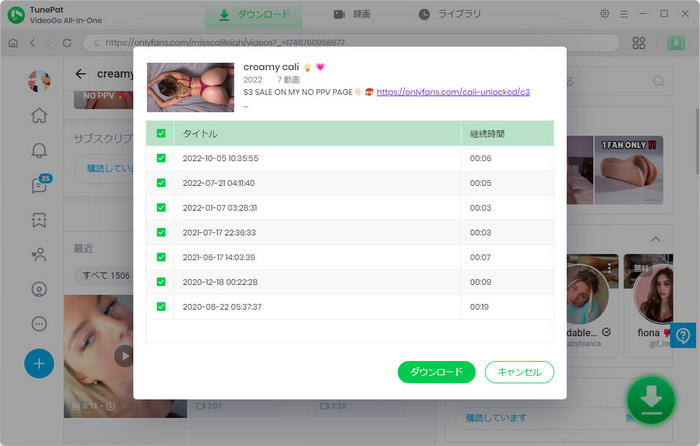Toggle the select-all checkbox in header

click(x=161, y=133)
